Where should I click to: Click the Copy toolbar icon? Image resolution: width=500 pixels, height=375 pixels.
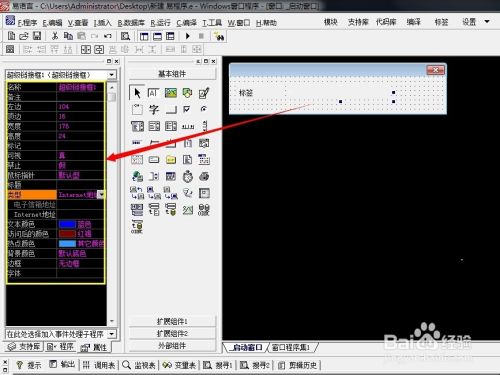click(68, 36)
